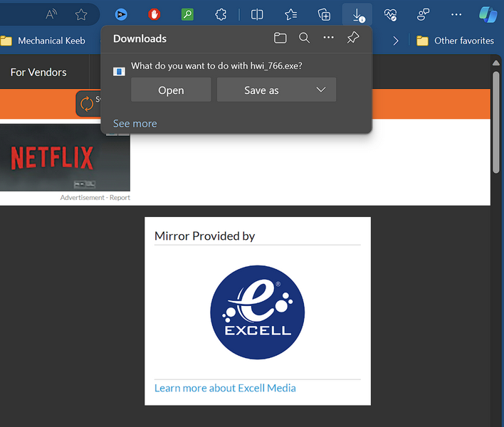Open the Extensions puzzle icon

220,14
